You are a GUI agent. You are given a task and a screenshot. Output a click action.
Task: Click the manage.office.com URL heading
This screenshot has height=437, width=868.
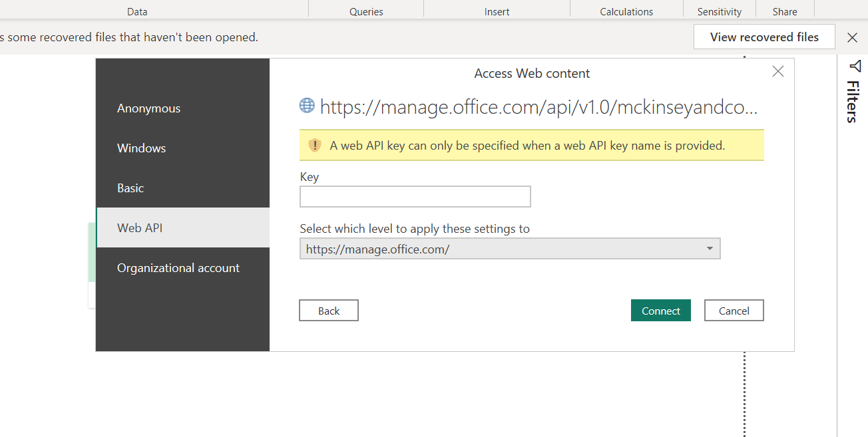tap(539, 106)
